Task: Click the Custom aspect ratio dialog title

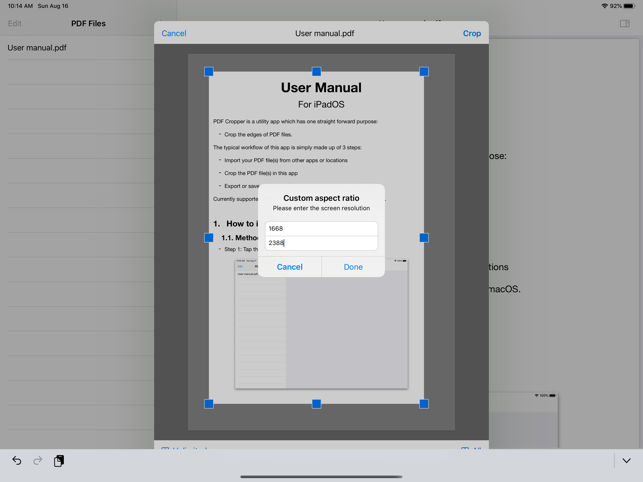Action: coord(321,198)
